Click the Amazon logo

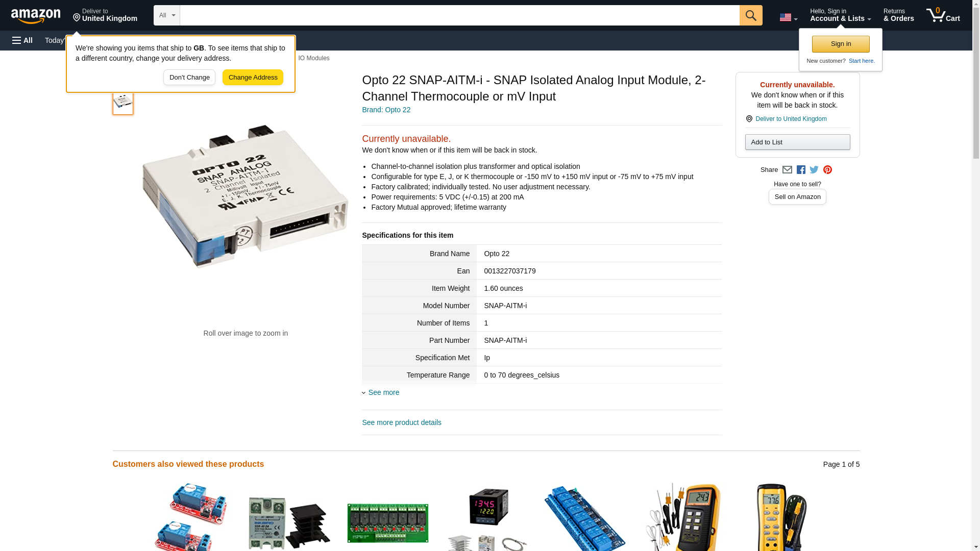pos(36,16)
